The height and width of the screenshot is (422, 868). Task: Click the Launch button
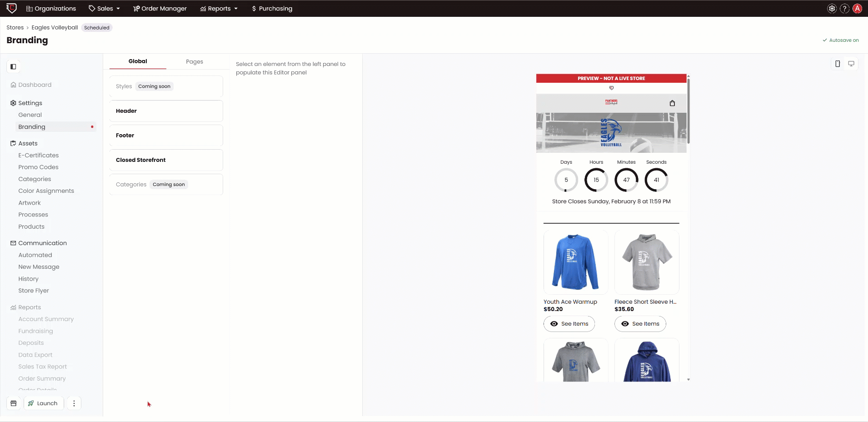(x=44, y=403)
